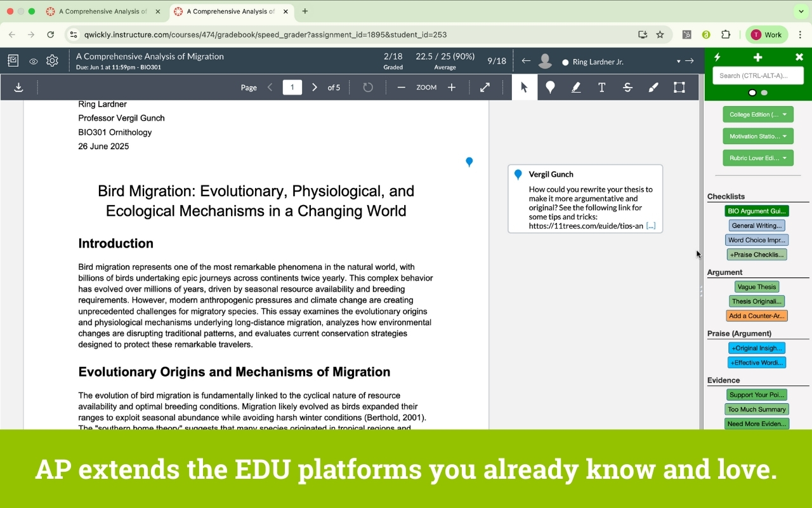
Task: Expand the College Edition dropdown
Action: (x=757, y=115)
